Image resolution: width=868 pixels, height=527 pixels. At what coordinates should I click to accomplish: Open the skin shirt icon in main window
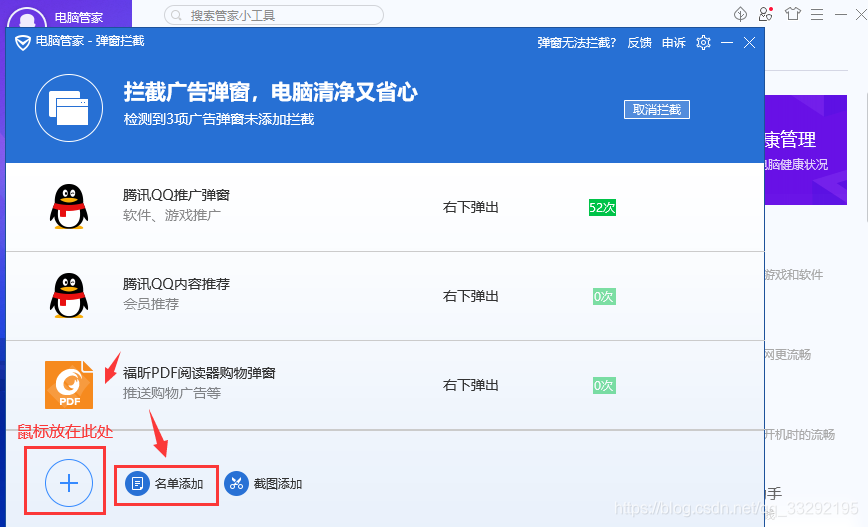(793, 14)
